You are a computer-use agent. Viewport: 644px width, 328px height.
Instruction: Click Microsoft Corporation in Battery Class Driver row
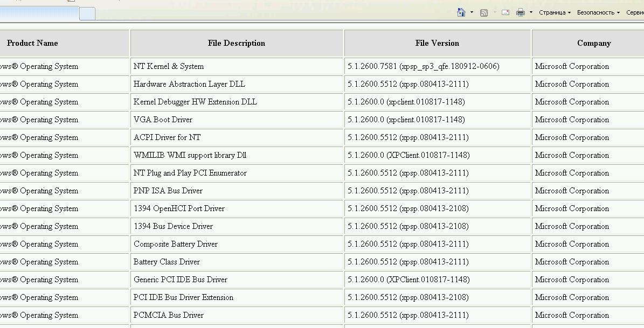coord(588,262)
